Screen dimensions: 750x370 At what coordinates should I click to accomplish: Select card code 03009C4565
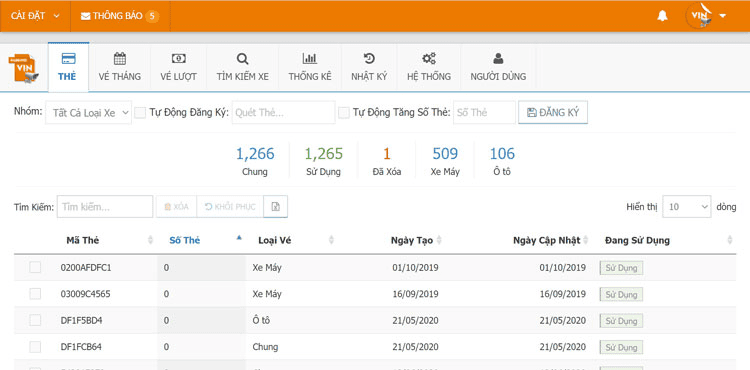[86, 294]
